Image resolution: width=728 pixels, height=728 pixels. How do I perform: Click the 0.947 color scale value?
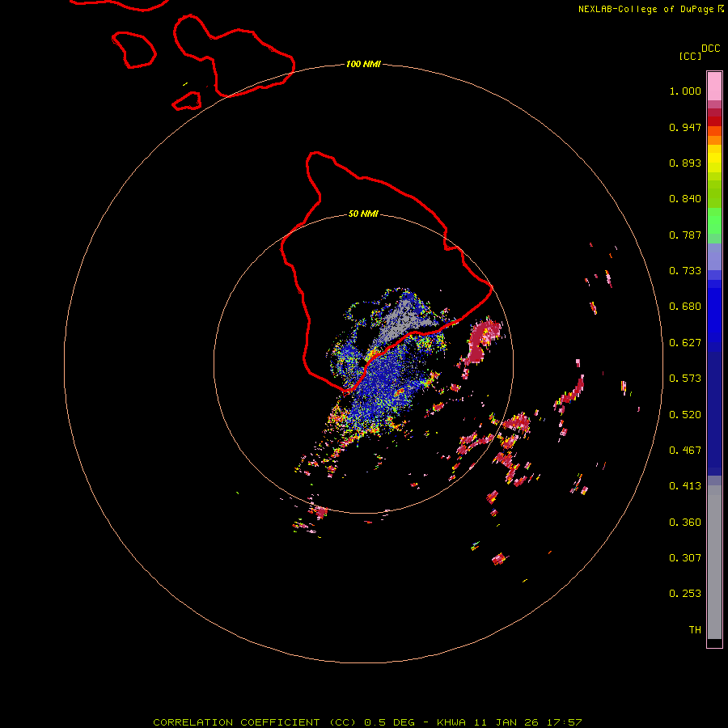tap(685, 127)
